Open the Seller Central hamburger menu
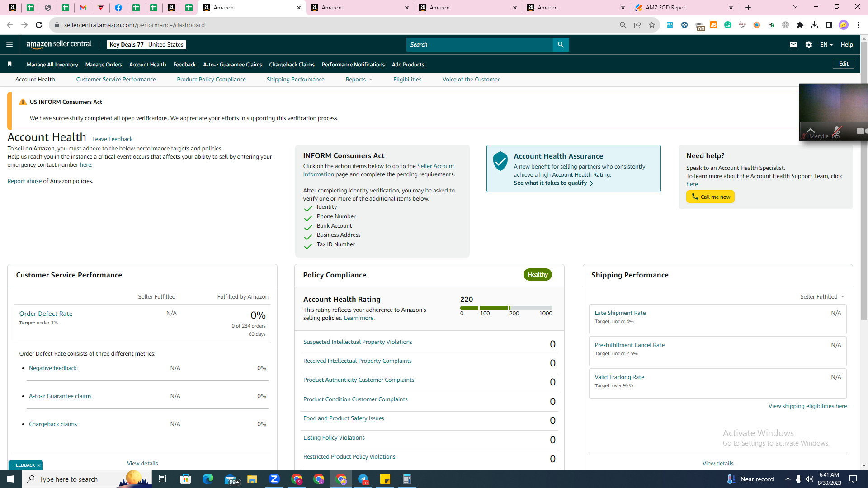Screen dimensions: 868x488 pos(9,45)
